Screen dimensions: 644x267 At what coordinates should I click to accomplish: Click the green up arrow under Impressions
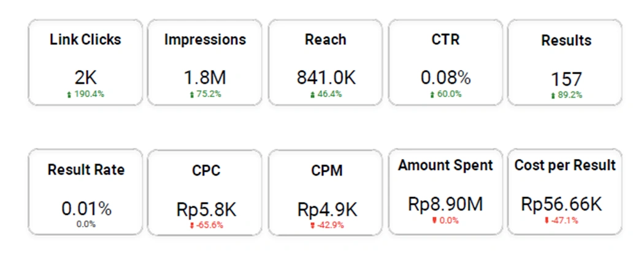pos(191,95)
